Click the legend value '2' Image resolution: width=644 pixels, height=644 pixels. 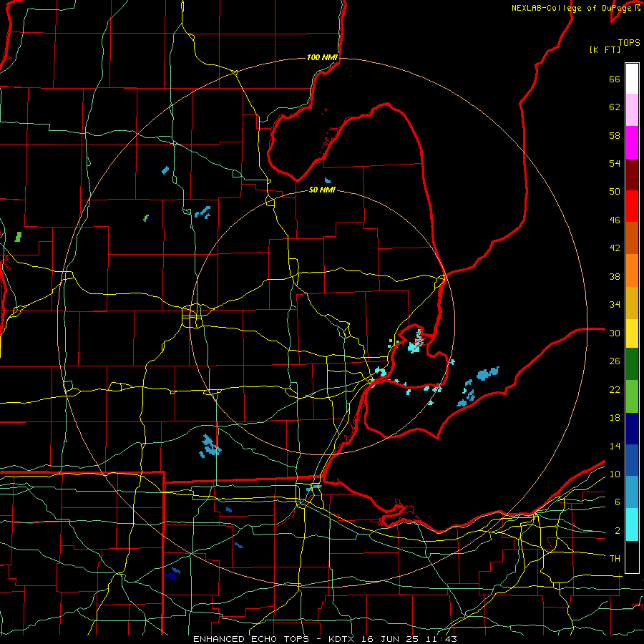pyautogui.click(x=618, y=531)
